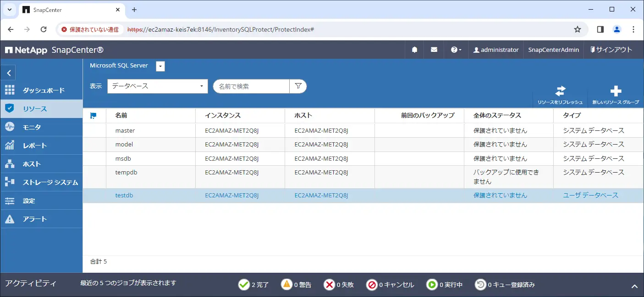Click the URL address bar
Screen dimensions: 644x297
coord(321,29)
